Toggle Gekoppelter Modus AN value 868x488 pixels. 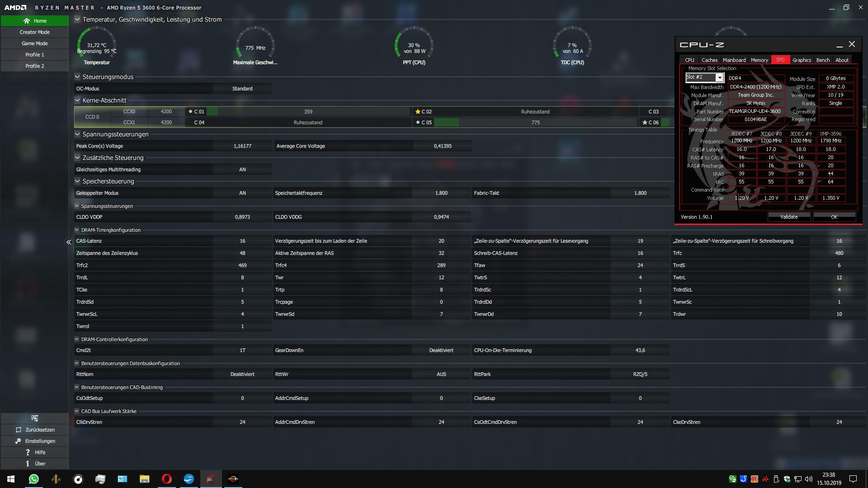tap(242, 193)
